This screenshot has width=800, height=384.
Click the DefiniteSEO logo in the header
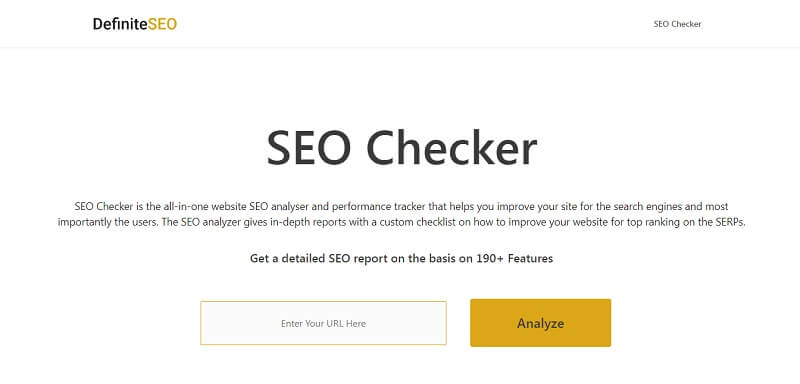(135, 24)
